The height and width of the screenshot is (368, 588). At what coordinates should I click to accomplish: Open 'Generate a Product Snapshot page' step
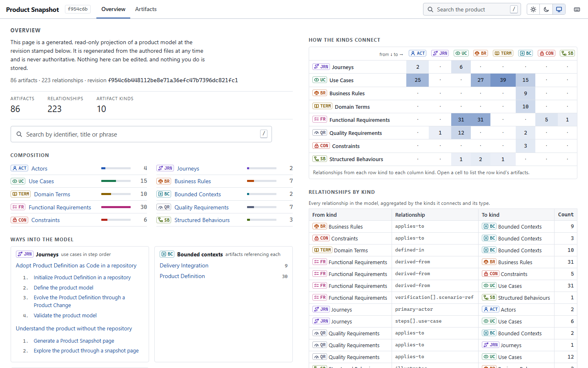74,341
